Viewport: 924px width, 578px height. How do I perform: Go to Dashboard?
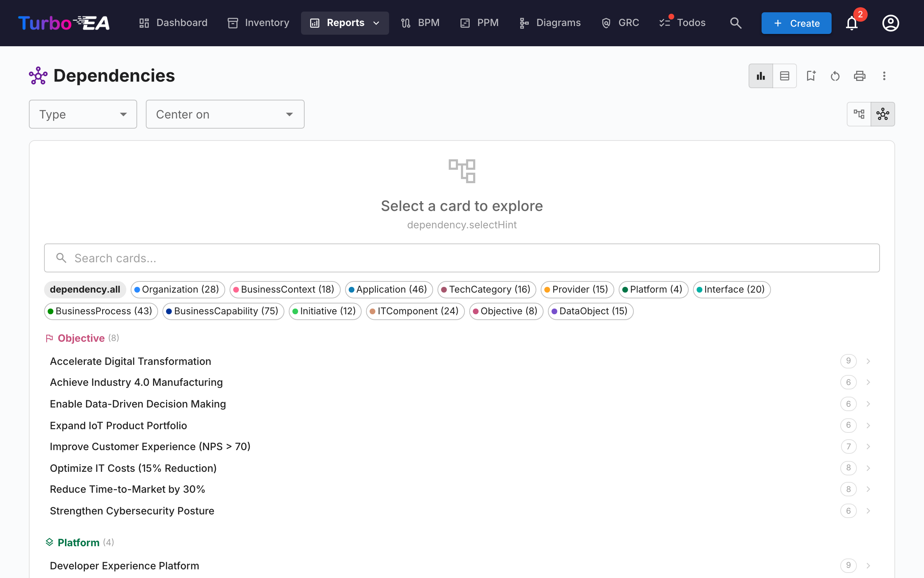173,23
